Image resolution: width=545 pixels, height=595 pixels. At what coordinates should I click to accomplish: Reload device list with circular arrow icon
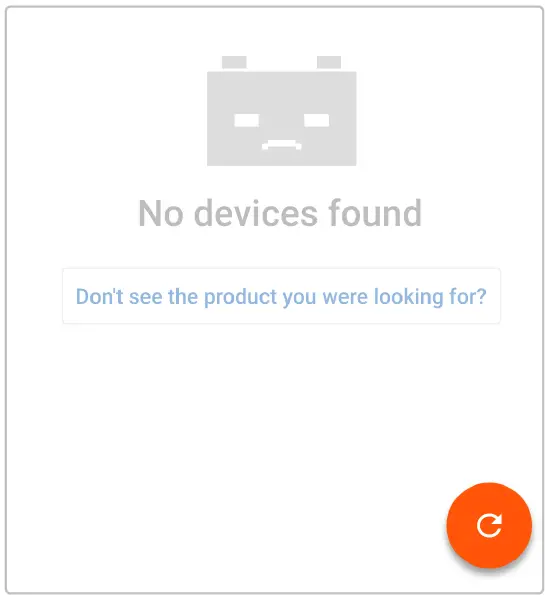tap(489, 526)
